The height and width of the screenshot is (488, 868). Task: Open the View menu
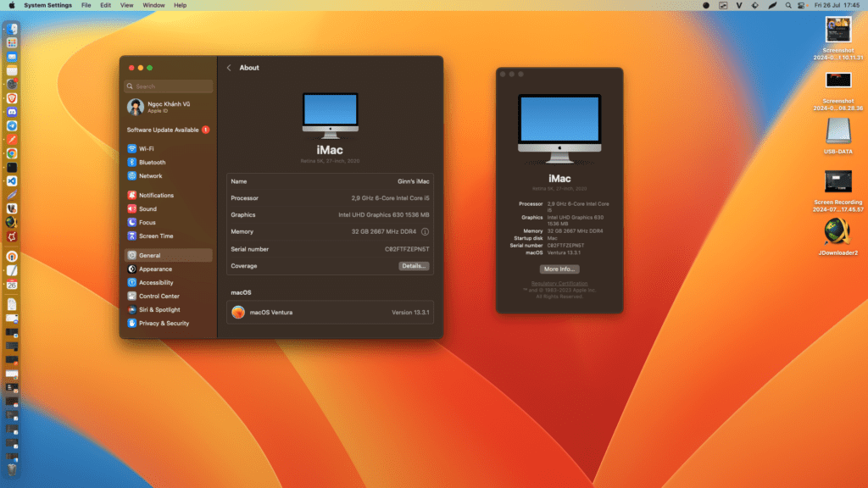pyautogui.click(x=127, y=6)
